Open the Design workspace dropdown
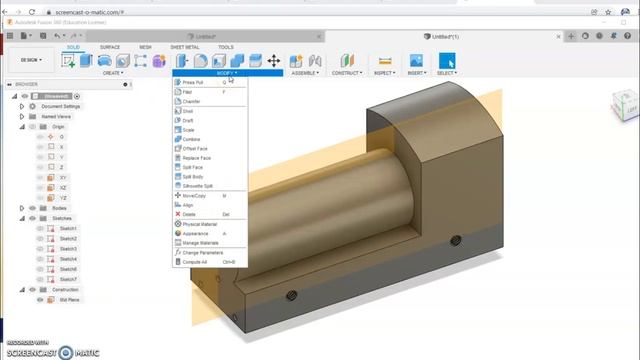 click(x=31, y=60)
